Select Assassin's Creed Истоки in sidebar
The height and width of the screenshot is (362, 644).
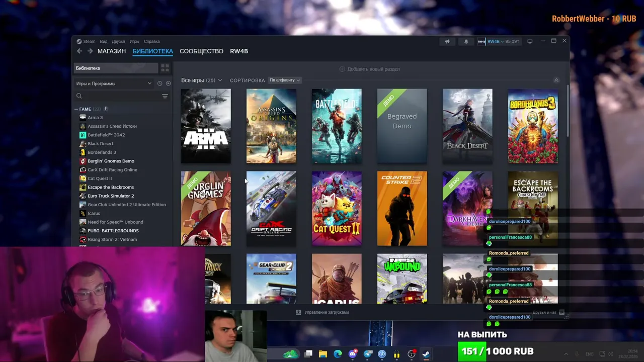click(112, 126)
